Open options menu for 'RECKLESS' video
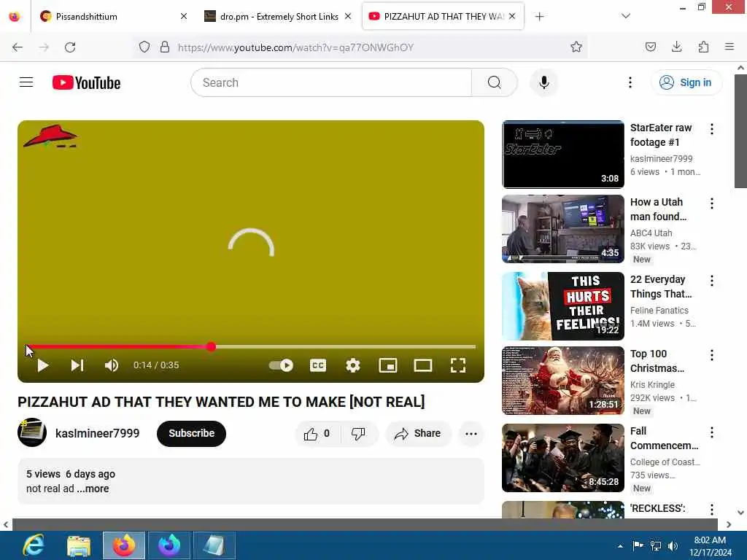The image size is (747, 560). pos(712,509)
